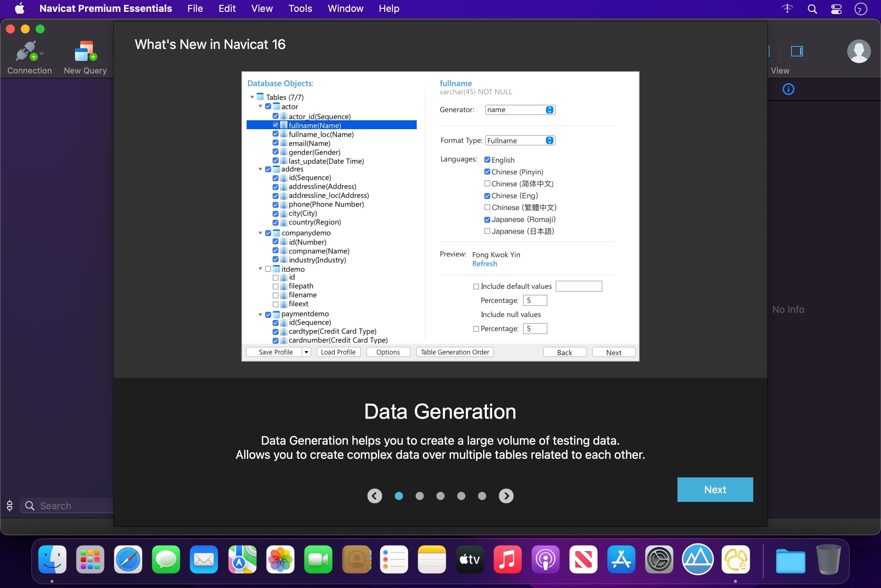881x588 pixels.
Task: Click the blue Next button
Action: [715, 489]
